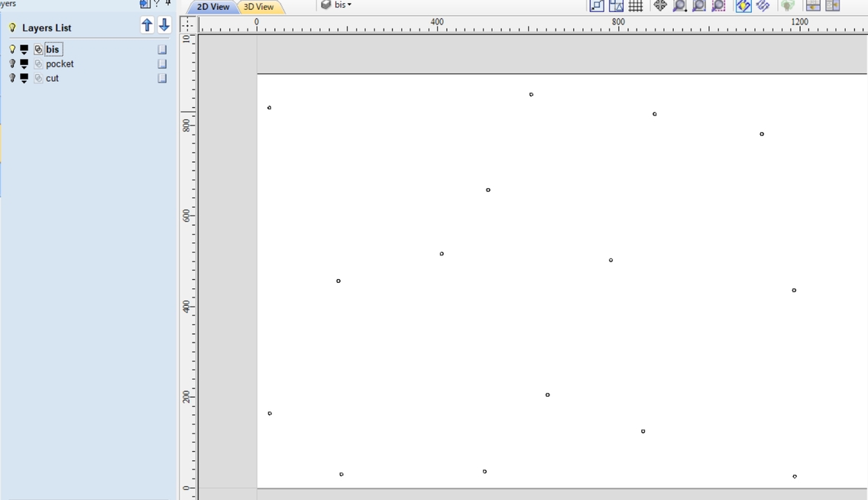Select the Pan view tool

click(x=660, y=5)
